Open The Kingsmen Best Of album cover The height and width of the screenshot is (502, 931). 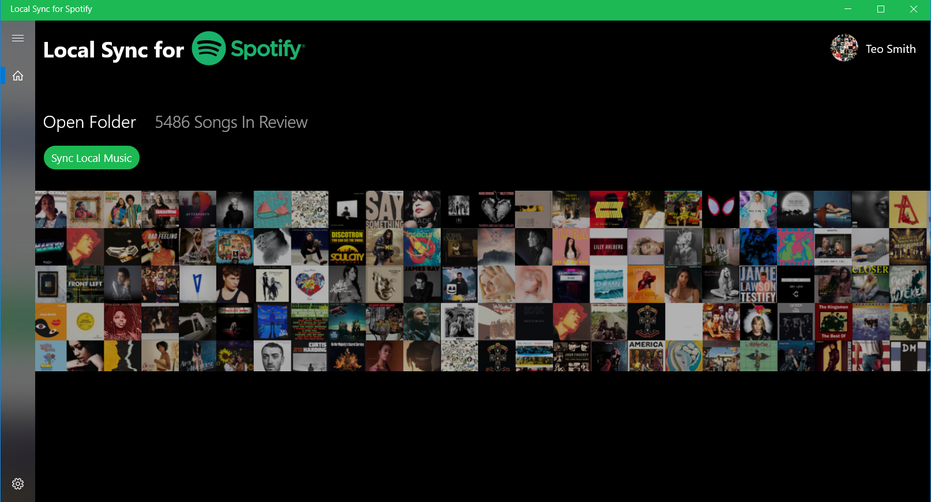(x=833, y=321)
